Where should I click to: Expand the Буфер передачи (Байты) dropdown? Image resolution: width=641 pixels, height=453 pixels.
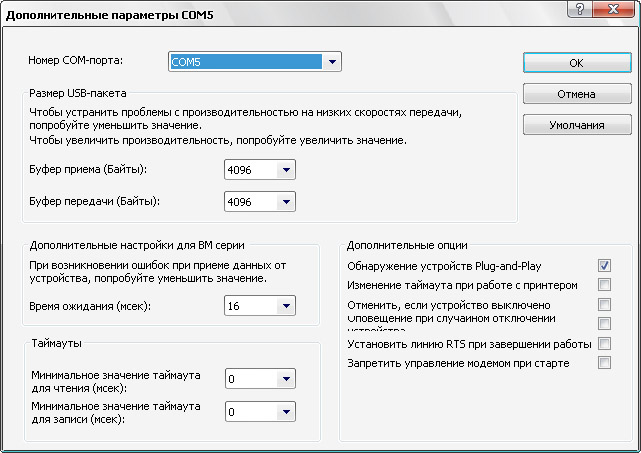point(286,202)
